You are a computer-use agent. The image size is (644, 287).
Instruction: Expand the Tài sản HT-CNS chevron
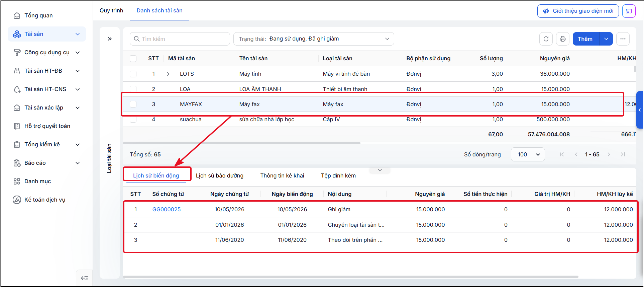[78, 89]
